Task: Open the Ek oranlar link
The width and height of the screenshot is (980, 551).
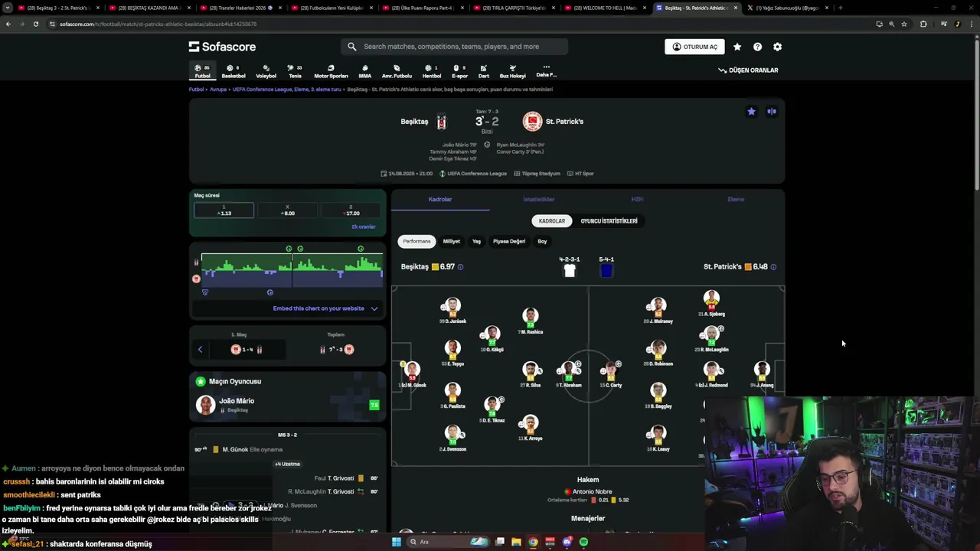Action: [x=363, y=227]
